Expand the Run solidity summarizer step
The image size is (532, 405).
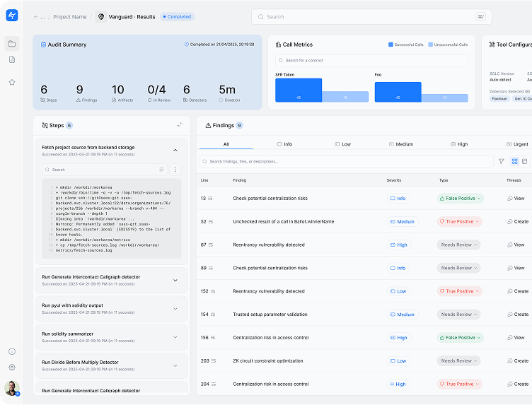pyautogui.click(x=175, y=337)
